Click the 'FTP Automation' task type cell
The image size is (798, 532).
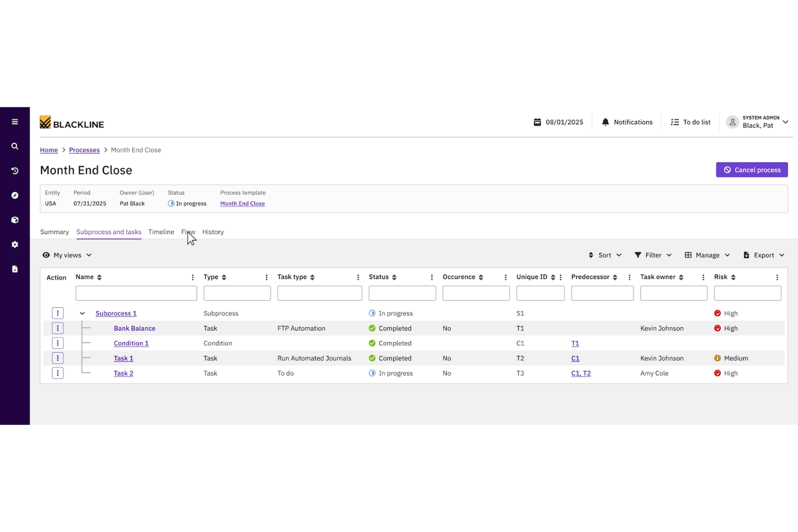[x=301, y=328]
